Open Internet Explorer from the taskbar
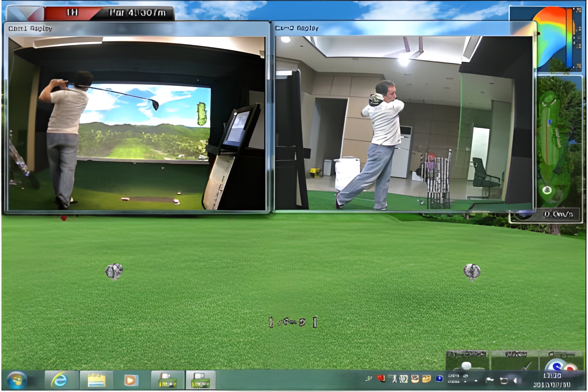The width and height of the screenshot is (588, 392). pyautogui.click(x=59, y=380)
